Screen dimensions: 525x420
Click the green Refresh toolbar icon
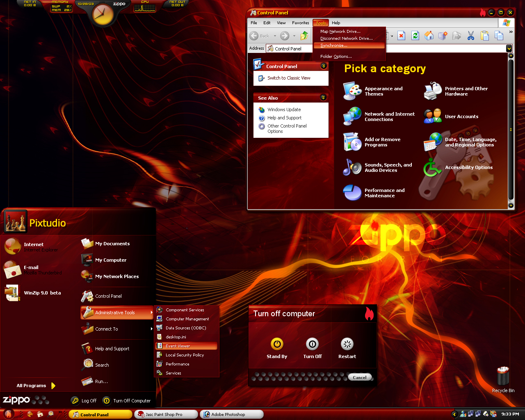pos(415,36)
